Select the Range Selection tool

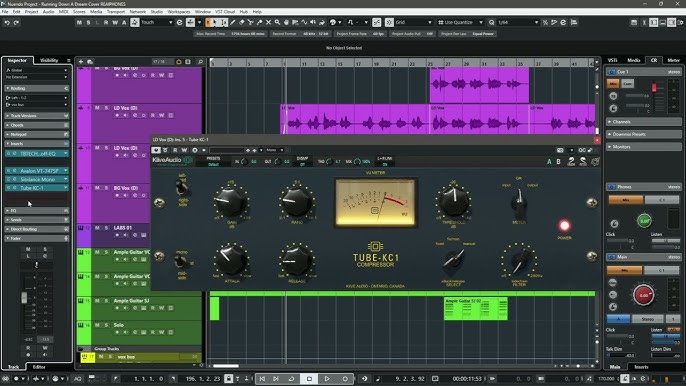224,22
